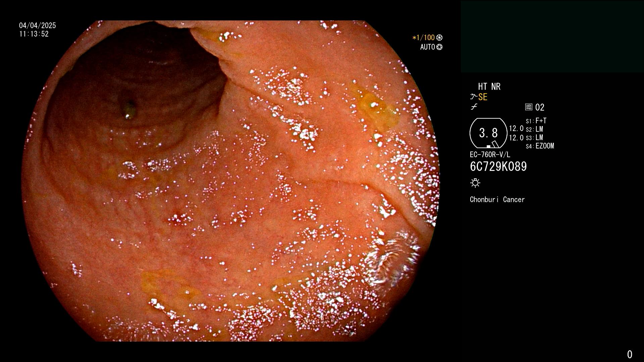Click the SE structure enhancement label
This screenshot has width=644, height=362.
pyautogui.click(x=483, y=97)
